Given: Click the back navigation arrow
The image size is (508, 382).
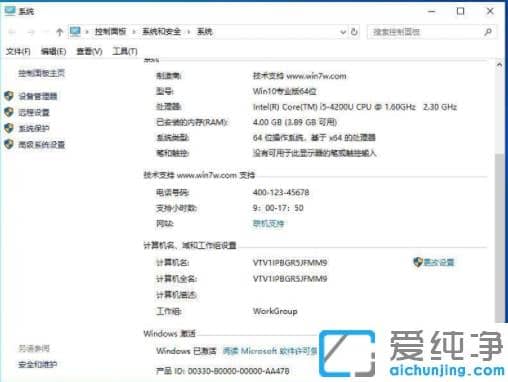Looking at the screenshot, I should (12, 32).
